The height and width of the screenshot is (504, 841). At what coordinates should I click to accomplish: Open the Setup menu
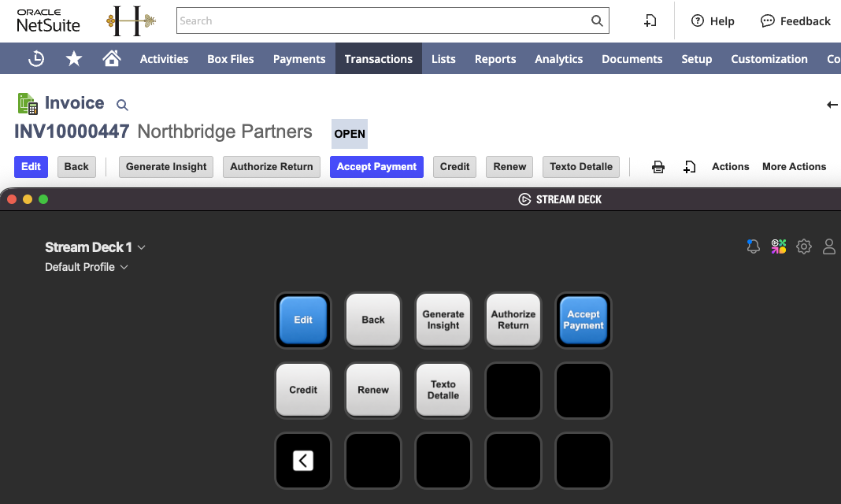pyautogui.click(x=697, y=59)
